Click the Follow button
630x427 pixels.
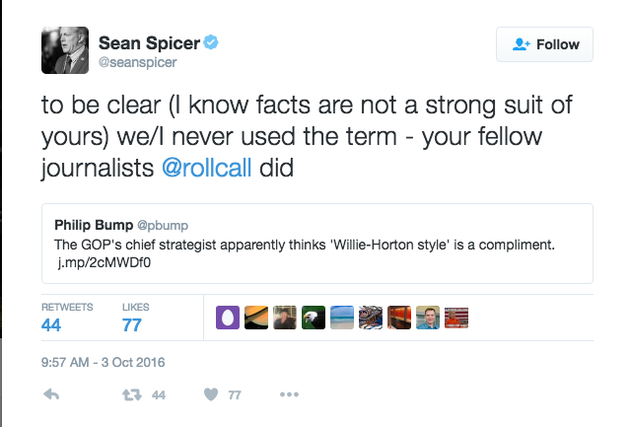coord(545,44)
